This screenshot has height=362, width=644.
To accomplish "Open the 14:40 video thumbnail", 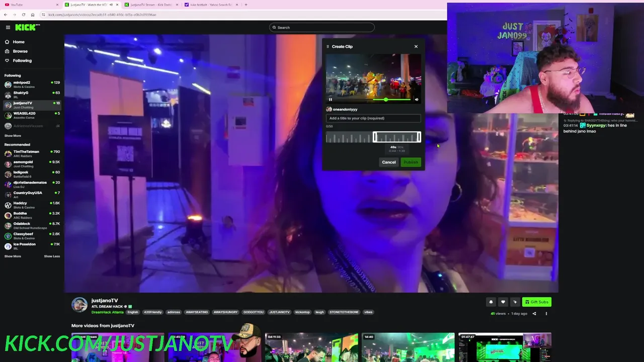I will 408,347.
